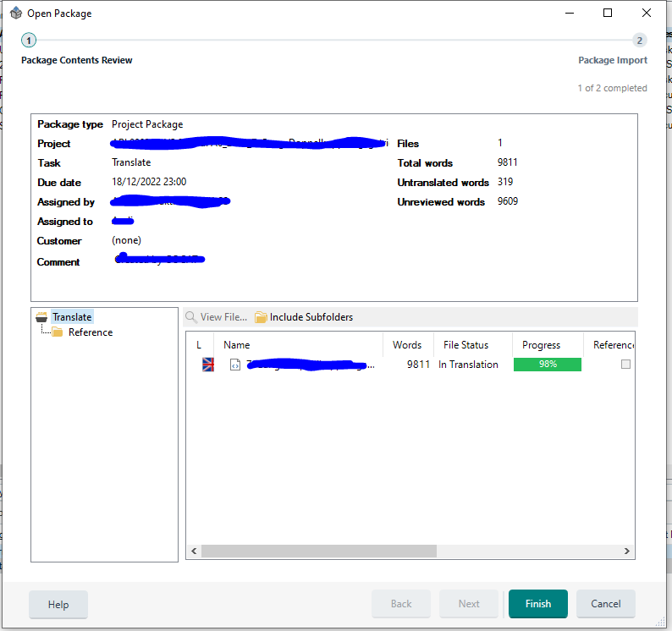Click step 1 circle indicator
Image resolution: width=672 pixels, height=631 pixels.
[x=29, y=41]
